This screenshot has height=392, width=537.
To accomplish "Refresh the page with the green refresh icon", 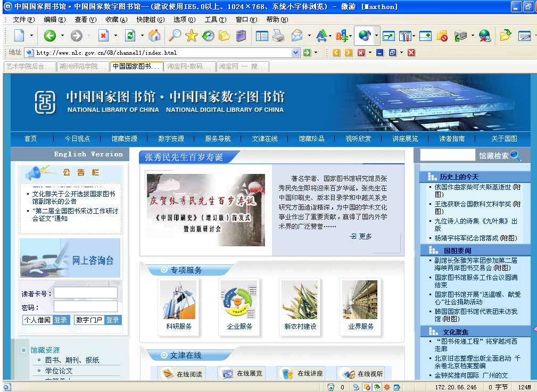I will point(130,35).
